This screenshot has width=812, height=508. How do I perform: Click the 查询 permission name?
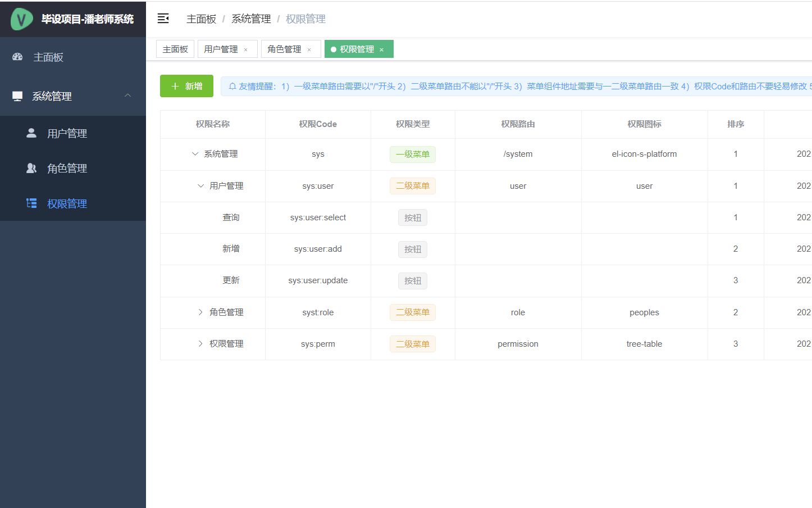231,217
